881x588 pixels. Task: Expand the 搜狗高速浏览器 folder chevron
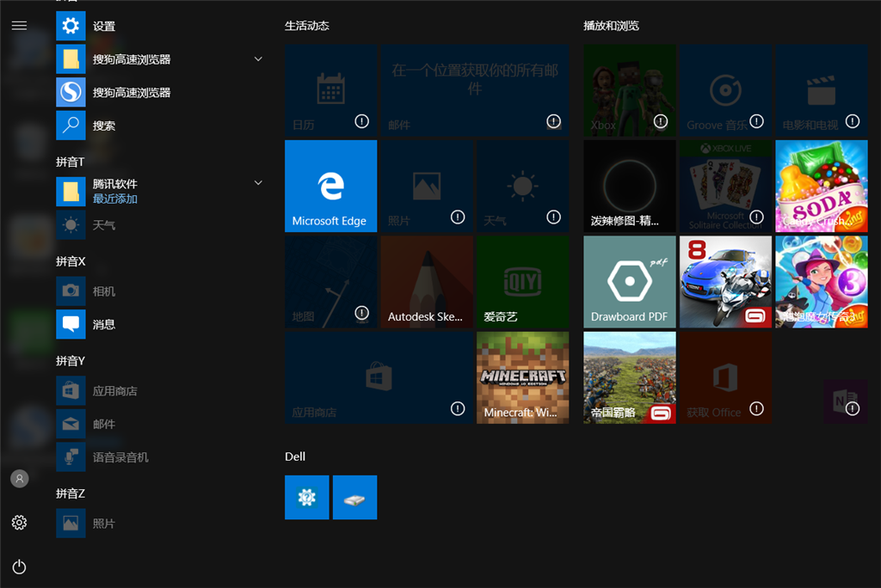(258, 59)
